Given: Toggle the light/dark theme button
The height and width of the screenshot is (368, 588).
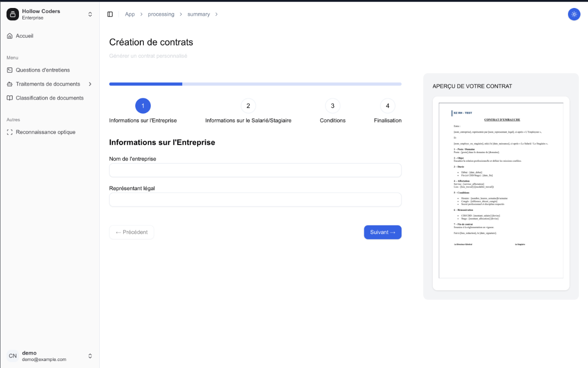Looking at the screenshot, I should 574,14.
